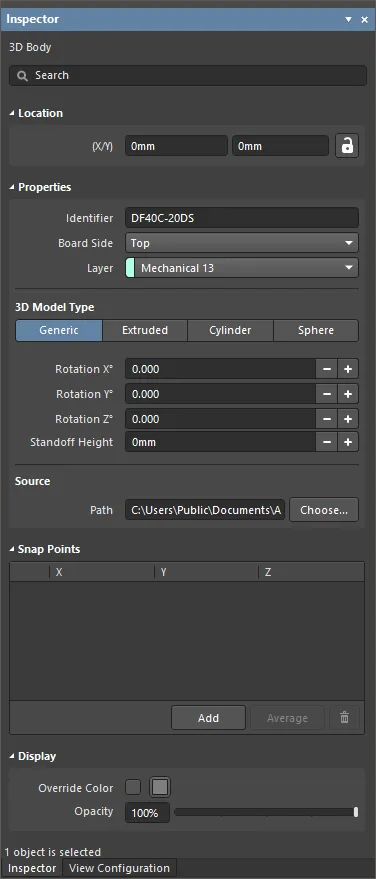The height and width of the screenshot is (879, 376).
Task: Increase Standoff Height with plus button
Action: tap(348, 442)
